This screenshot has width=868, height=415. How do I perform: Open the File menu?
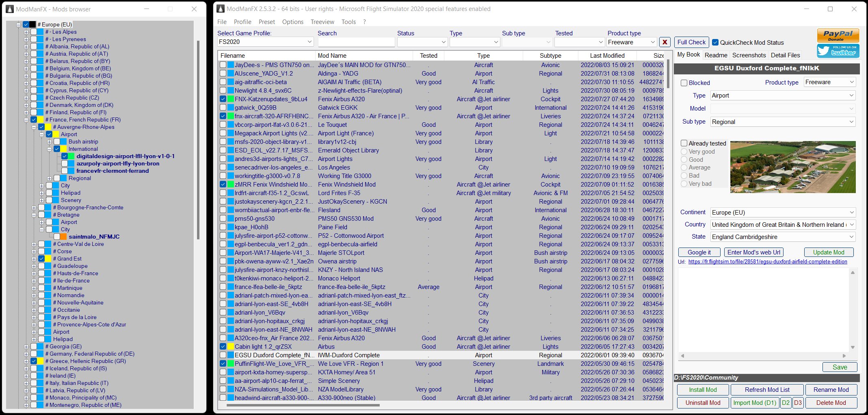click(222, 22)
